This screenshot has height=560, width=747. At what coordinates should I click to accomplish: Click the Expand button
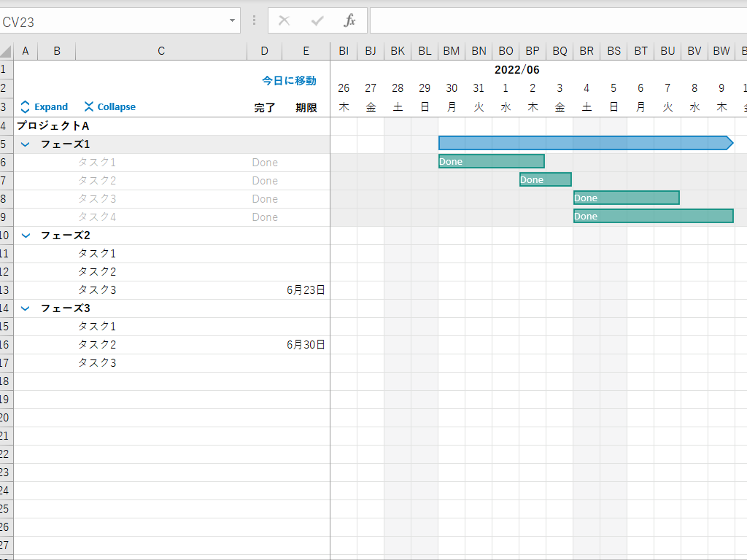click(x=44, y=106)
